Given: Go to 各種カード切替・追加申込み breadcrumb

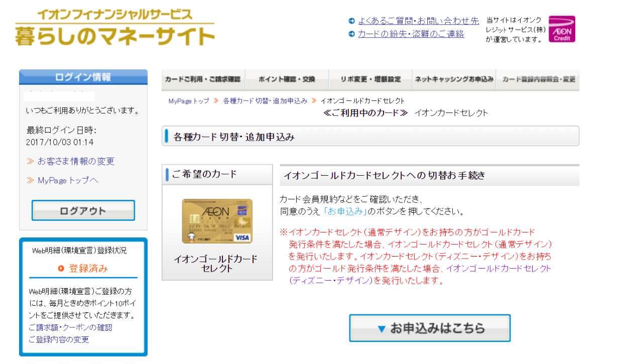Looking at the screenshot, I should pos(265,101).
